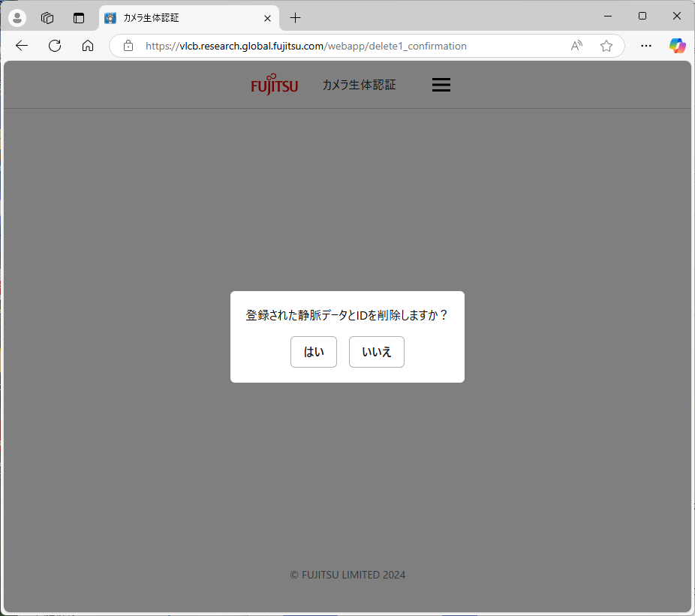Open the browser profile avatar icon
The image size is (695, 616).
(x=17, y=18)
